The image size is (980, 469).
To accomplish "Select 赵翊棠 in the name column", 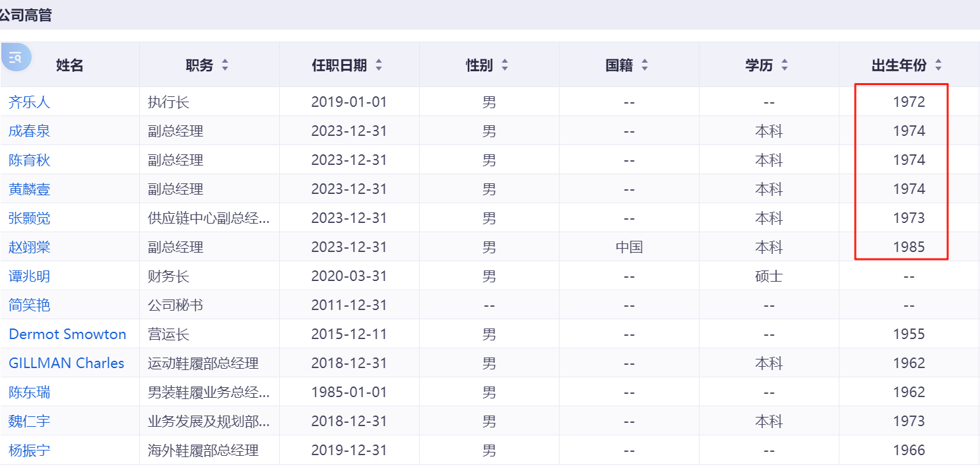I will point(29,247).
